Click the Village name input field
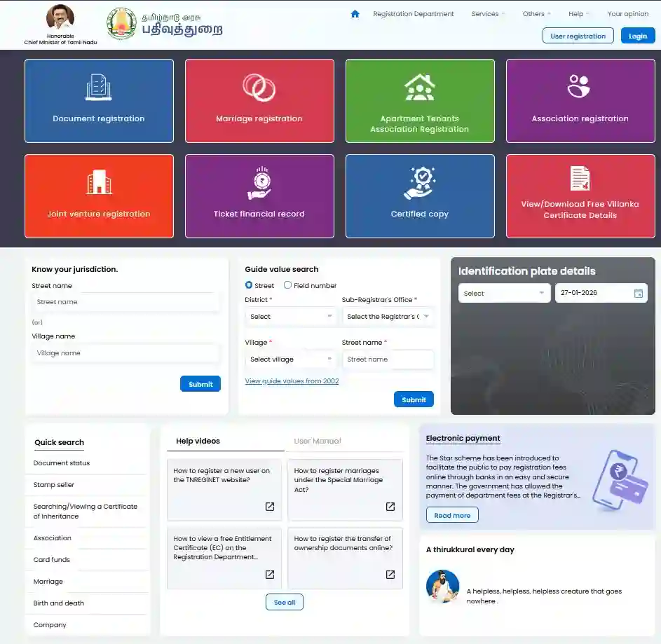 click(x=126, y=353)
